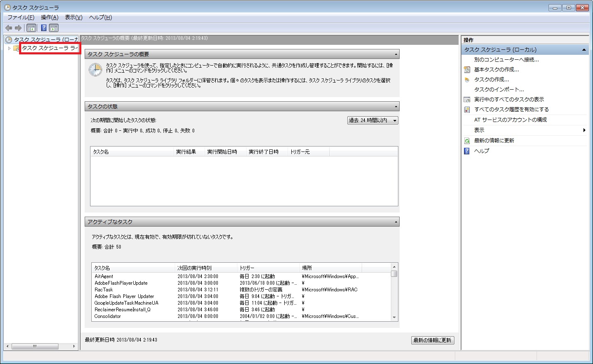Sort active tasks by 次回の実行時刻 column
593x364 pixels.
click(206, 268)
